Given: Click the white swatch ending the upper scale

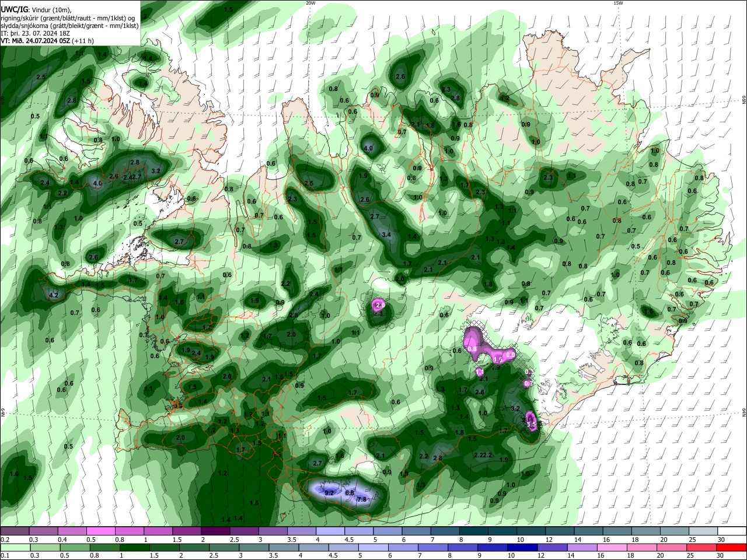Looking at the screenshot, I should coord(732,531).
